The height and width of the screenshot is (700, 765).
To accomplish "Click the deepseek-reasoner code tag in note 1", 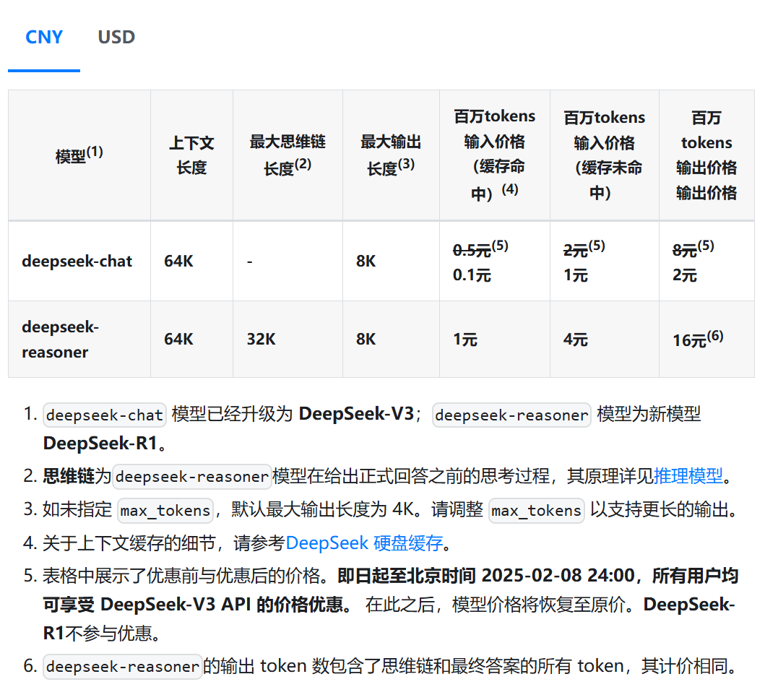I will point(511,415).
